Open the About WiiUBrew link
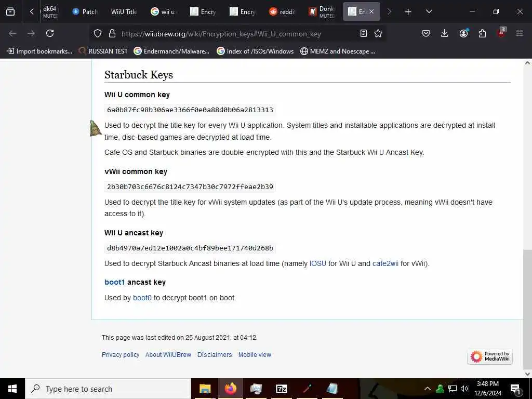The height and width of the screenshot is (399, 532). click(x=168, y=354)
